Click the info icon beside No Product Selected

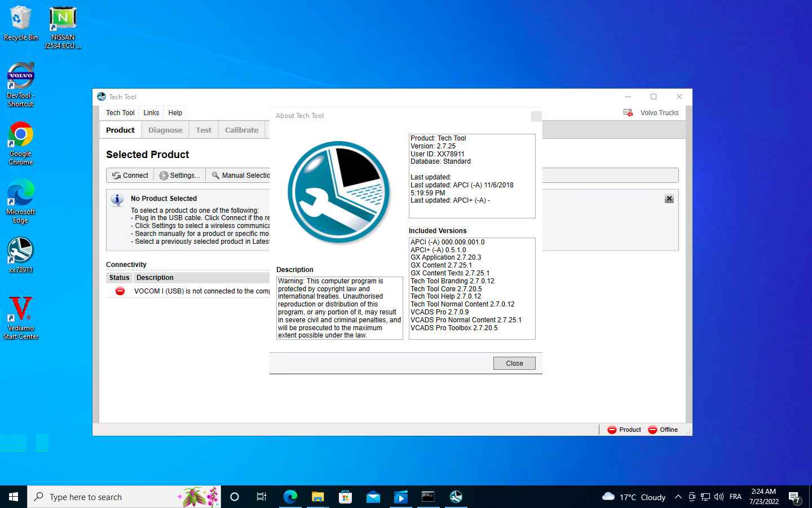[117, 200]
